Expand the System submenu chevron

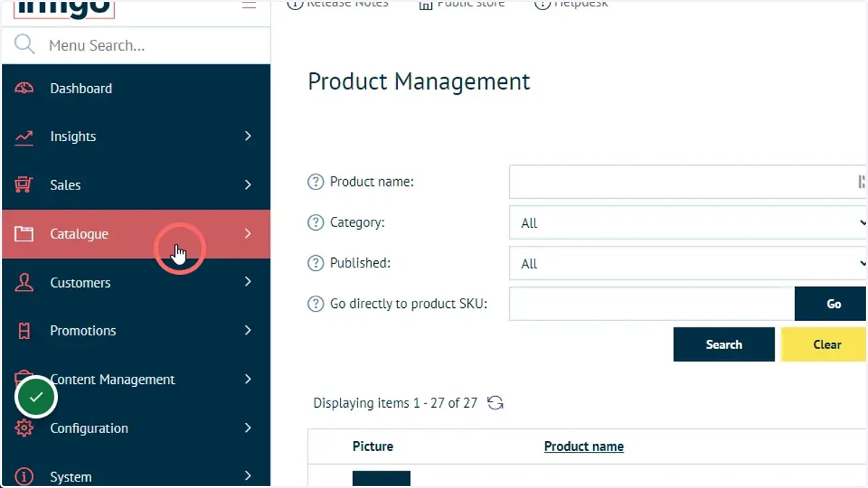pyautogui.click(x=248, y=476)
